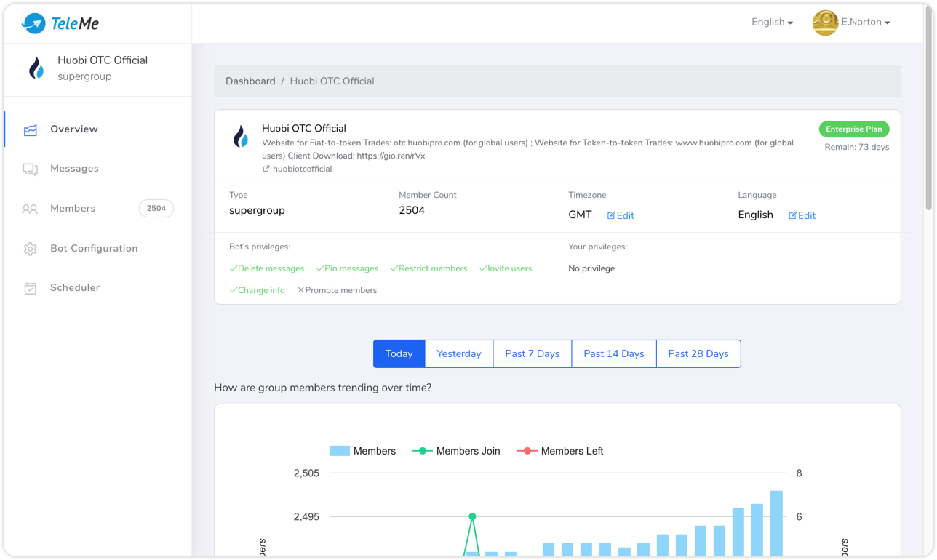This screenshot has width=937, height=560.
Task: Toggle Members series in chart legend
Action: 362,451
